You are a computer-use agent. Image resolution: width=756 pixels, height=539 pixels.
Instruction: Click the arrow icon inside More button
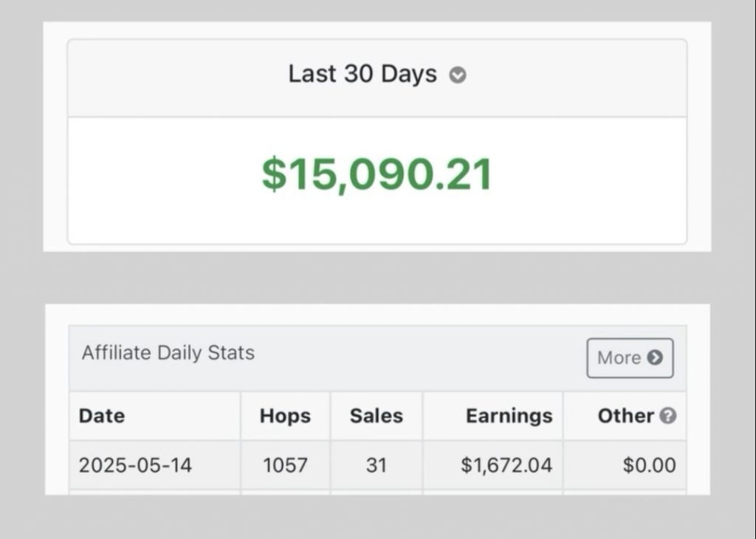pos(655,357)
